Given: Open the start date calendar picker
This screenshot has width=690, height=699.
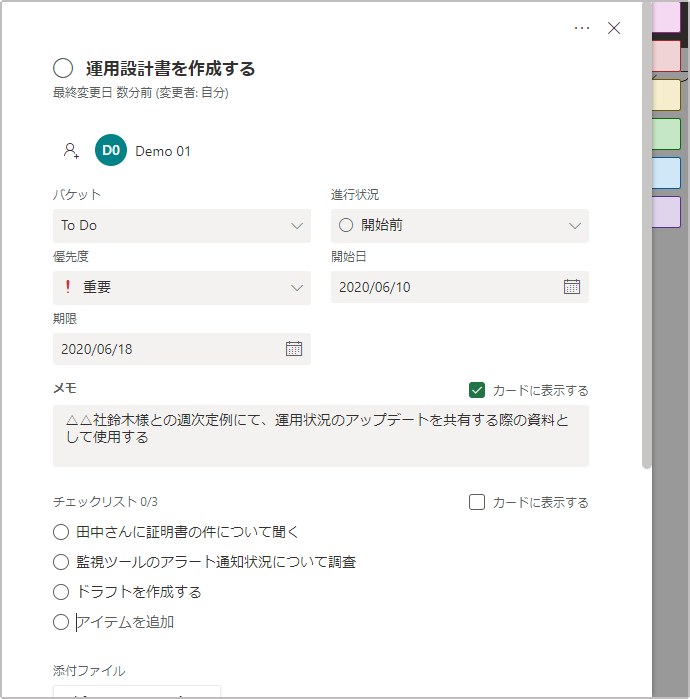Looking at the screenshot, I should click(x=572, y=287).
